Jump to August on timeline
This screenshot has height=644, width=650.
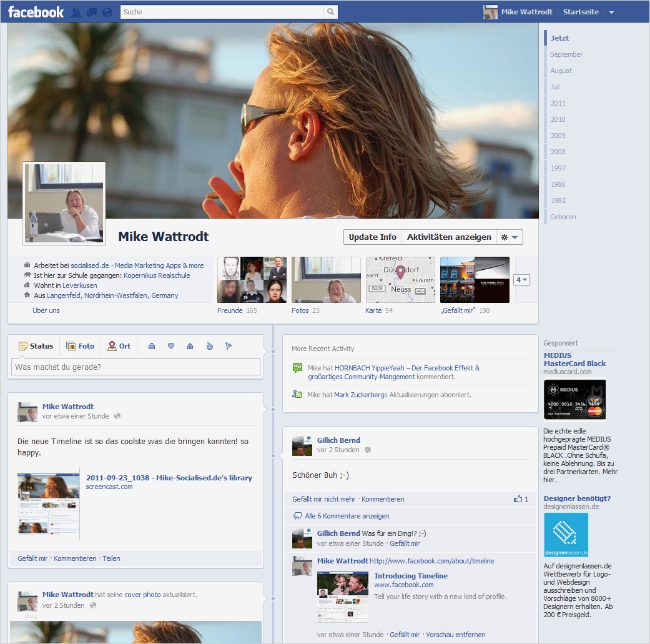pyautogui.click(x=561, y=71)
